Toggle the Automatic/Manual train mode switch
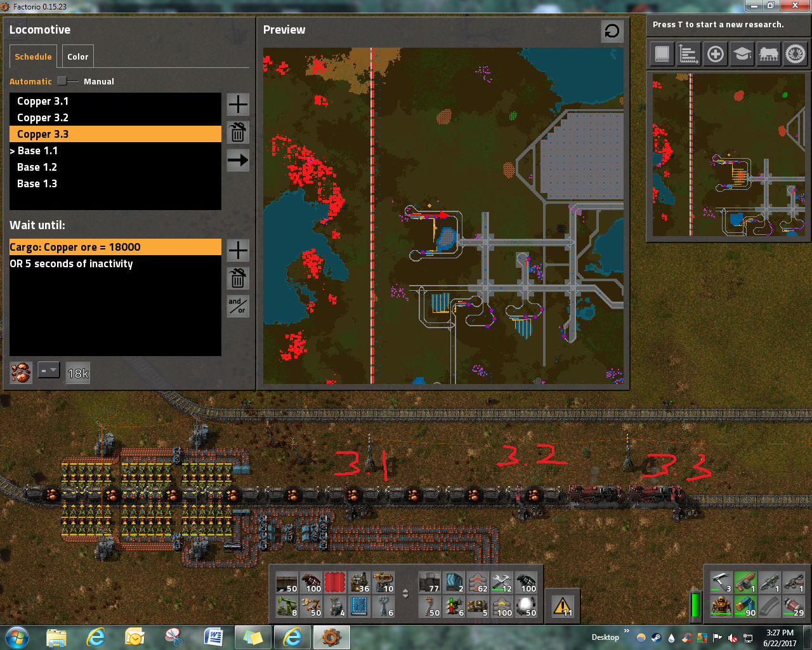This screenshot has height=650, width=812. tap(67, 81)
